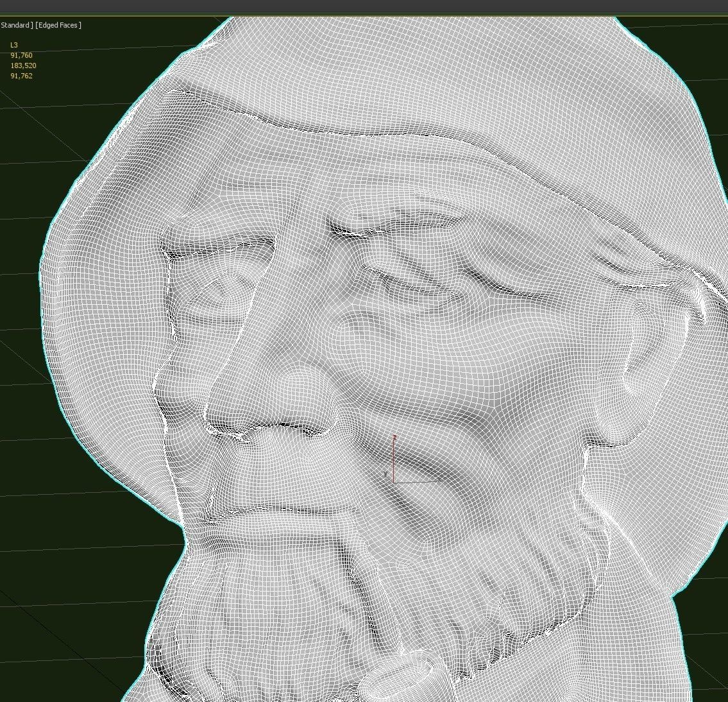
Task: Click the 183,520 statistics value
Action: [x=23, y=65]
